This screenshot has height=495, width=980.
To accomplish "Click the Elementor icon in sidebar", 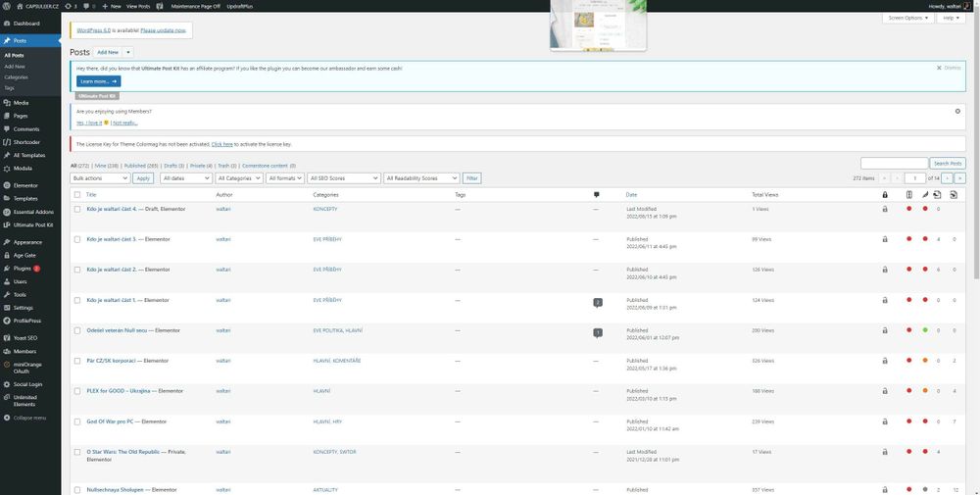I will [7, 184].
